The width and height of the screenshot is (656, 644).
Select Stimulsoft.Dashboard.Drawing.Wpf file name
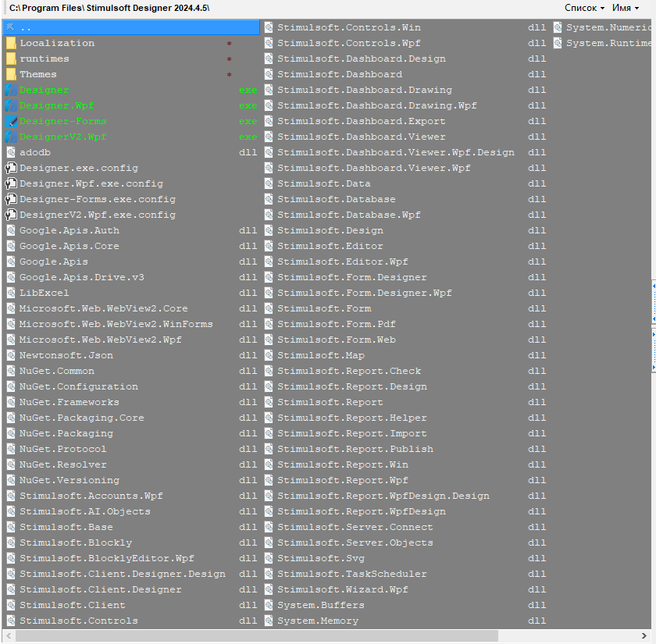tap(377, 105)
